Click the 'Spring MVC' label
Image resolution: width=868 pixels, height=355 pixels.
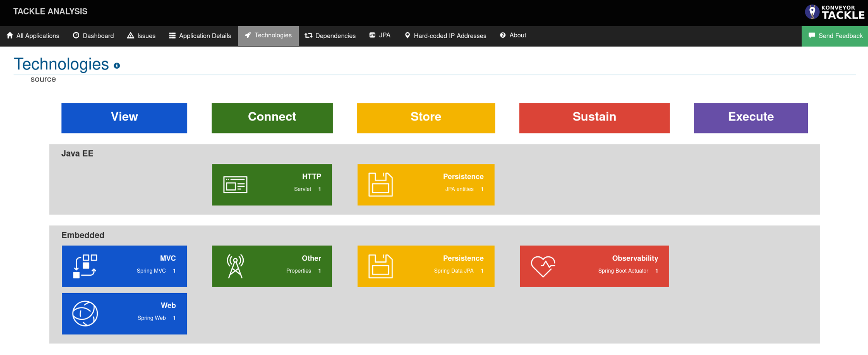click(x=151, y=271)
